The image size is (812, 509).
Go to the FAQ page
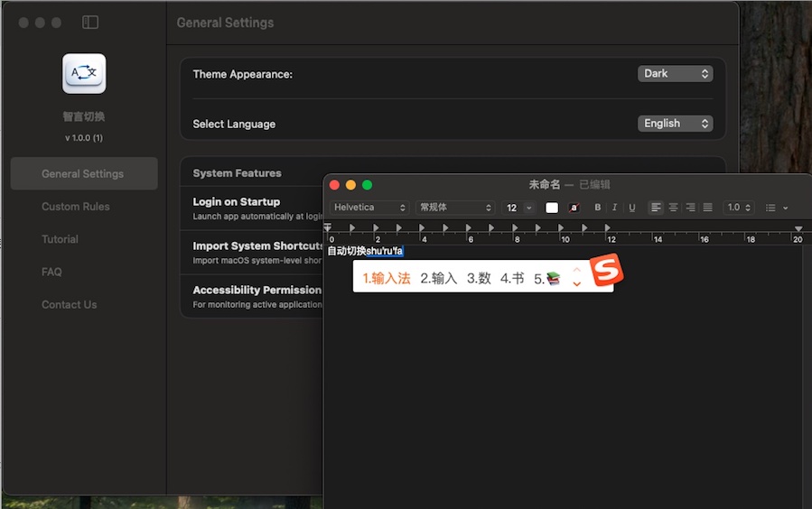(x=51, y=272)
